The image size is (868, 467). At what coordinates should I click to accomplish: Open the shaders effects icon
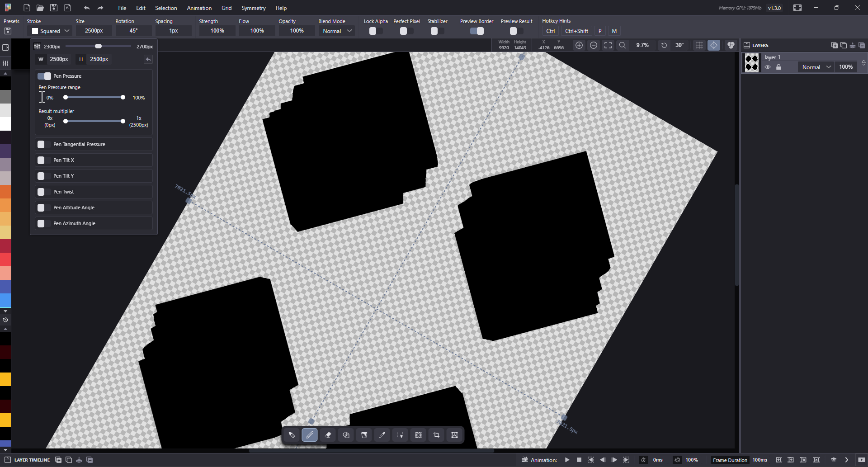click(x=731, y=45)
